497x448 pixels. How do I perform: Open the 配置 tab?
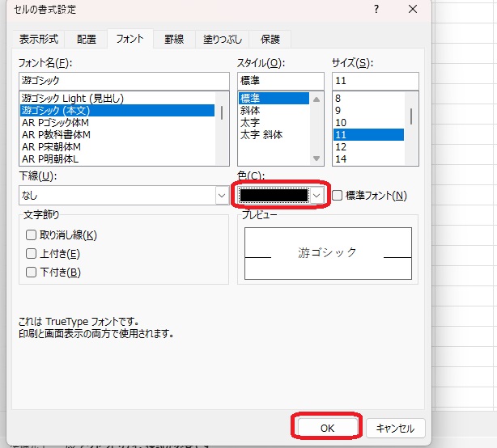click(x=87, y=39)
